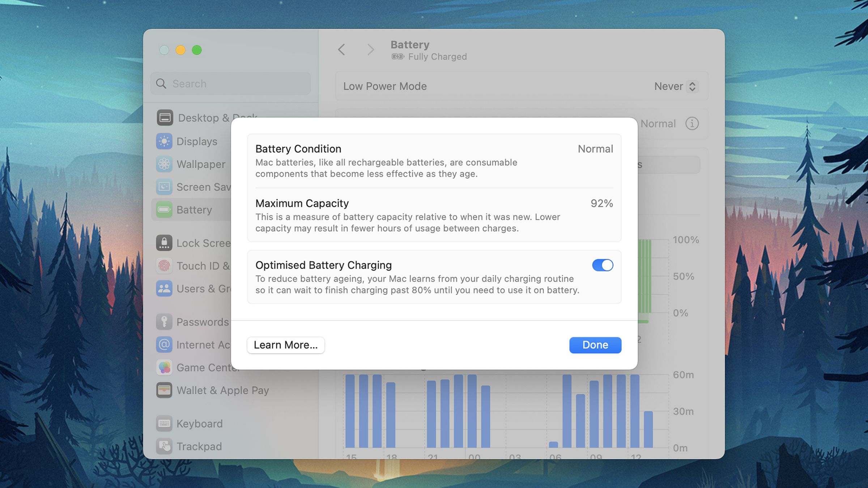Go to Lock Screen settings
The image size is (868, 488).
point(165,243)
